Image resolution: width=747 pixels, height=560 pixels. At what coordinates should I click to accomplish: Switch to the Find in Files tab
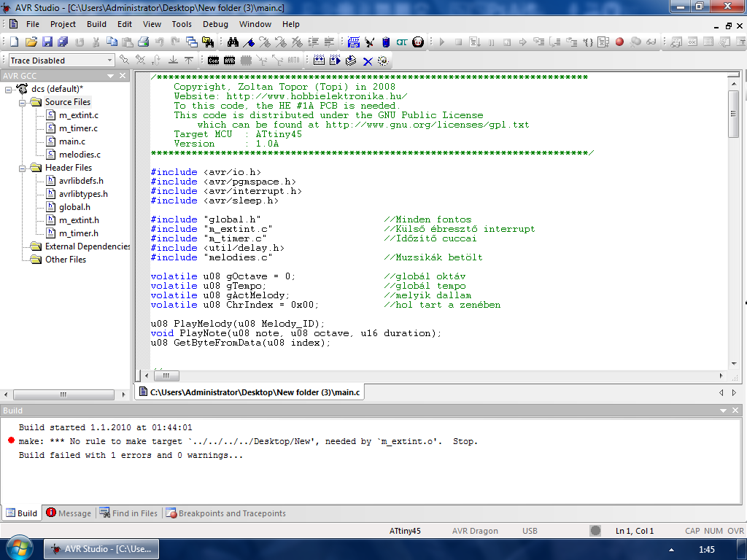coord(128,513)
